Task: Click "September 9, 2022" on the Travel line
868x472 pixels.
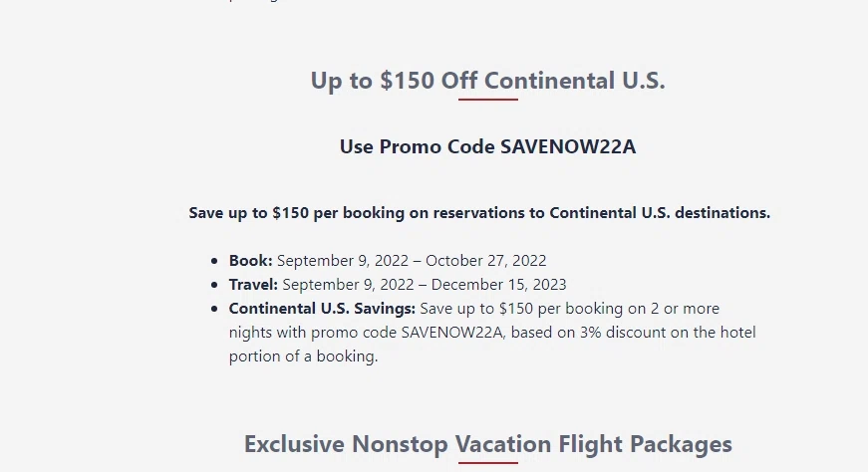Action: point(346,285)
